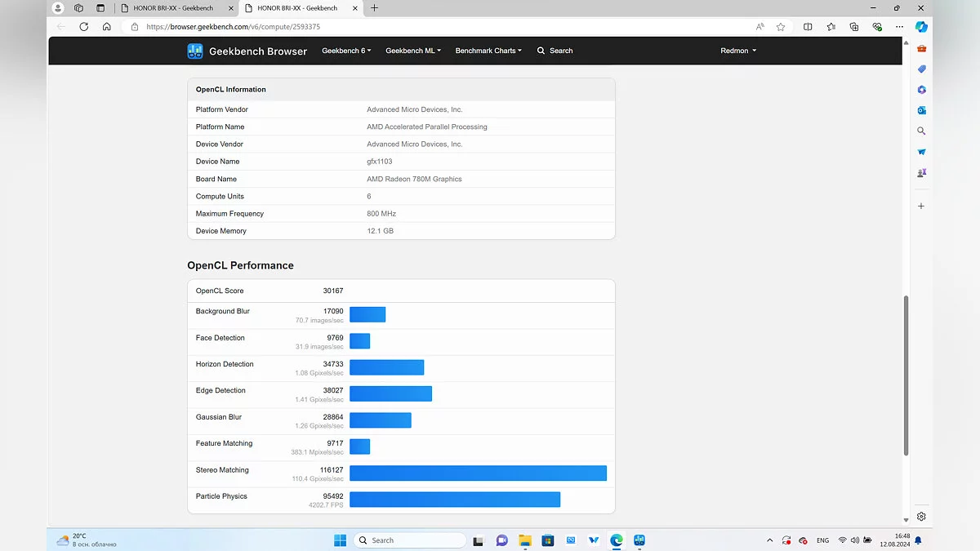Open the Redmon user account menu
This screenshot has height=551, width=980.
click(x=737, y=51)
